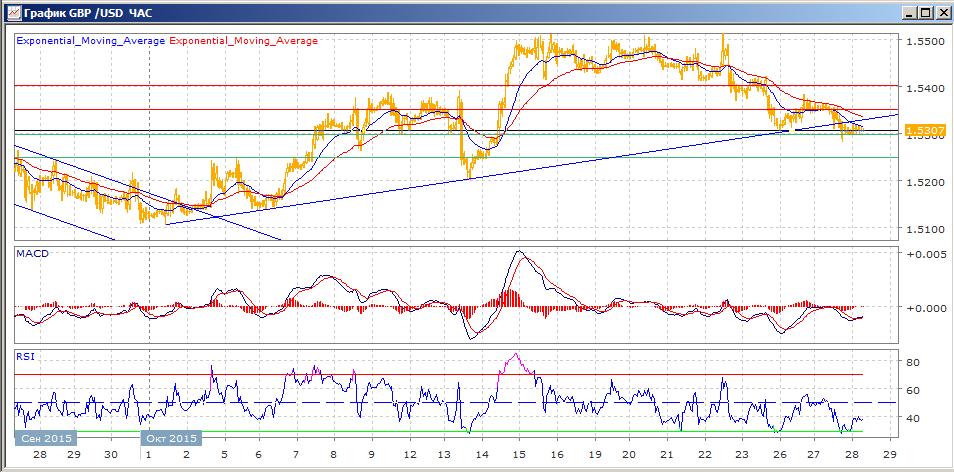Click the blue Exponential_Moving_Average legend label
954x472 pixels.
(x=91, y=41)
